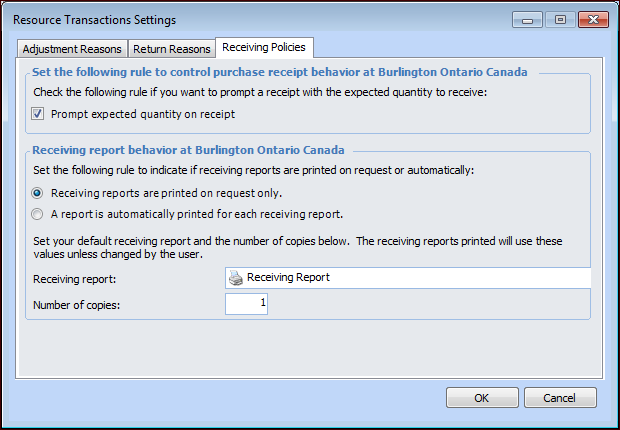This screenshot has width=620, height=430.
Task: Click the Number of copies input box
Action: [246, 304]
